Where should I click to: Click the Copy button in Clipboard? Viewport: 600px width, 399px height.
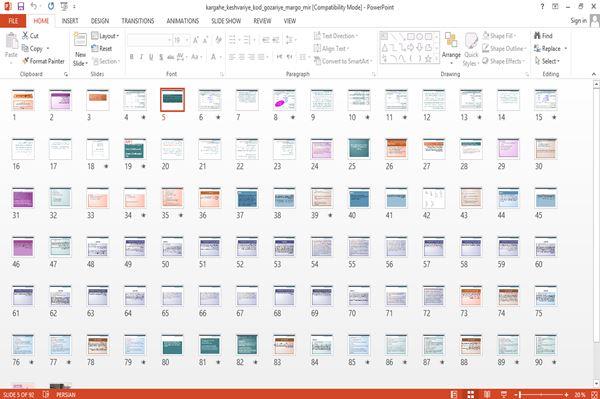(36, 49)
